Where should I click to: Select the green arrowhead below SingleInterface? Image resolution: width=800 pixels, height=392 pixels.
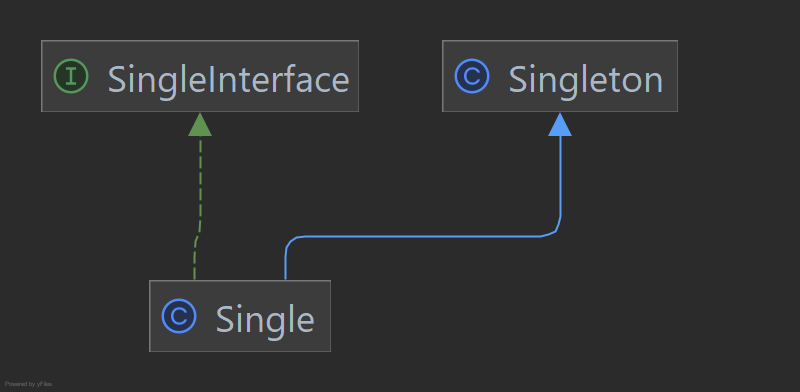[200, 124]
